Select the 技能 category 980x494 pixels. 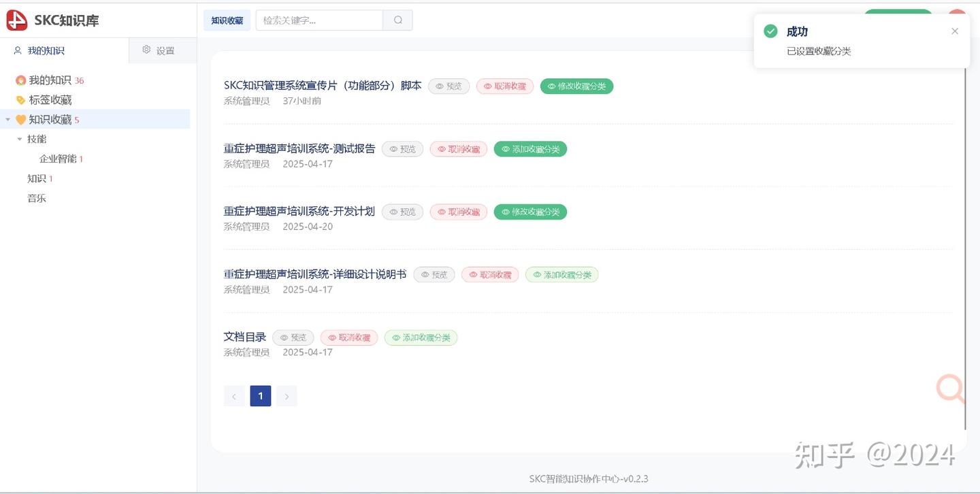(37, 139)
